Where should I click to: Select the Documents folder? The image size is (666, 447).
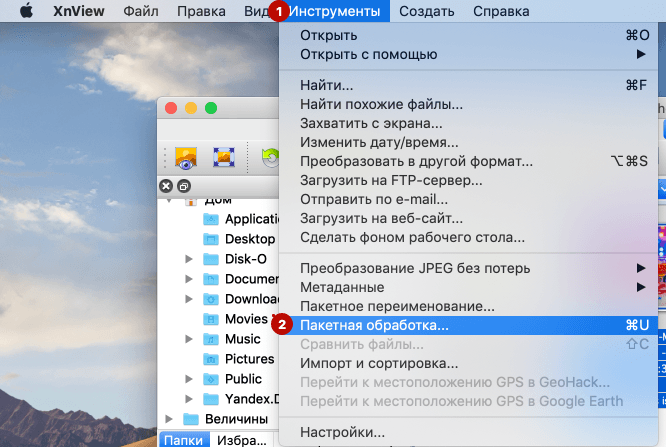coord(252,279)
